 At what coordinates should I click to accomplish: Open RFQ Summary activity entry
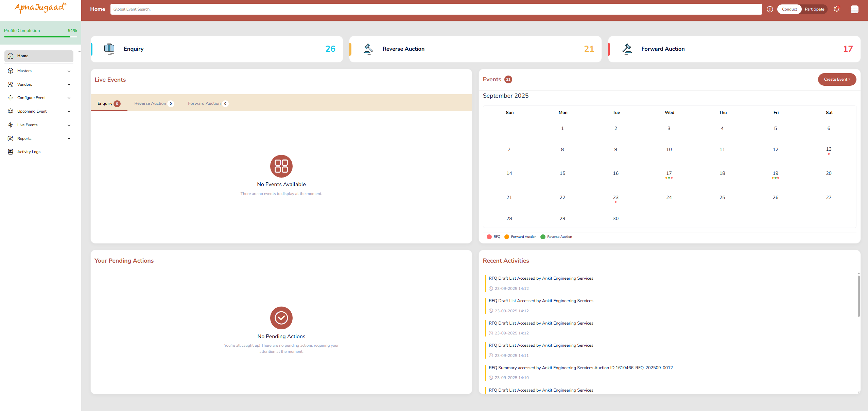pos(580,368)
